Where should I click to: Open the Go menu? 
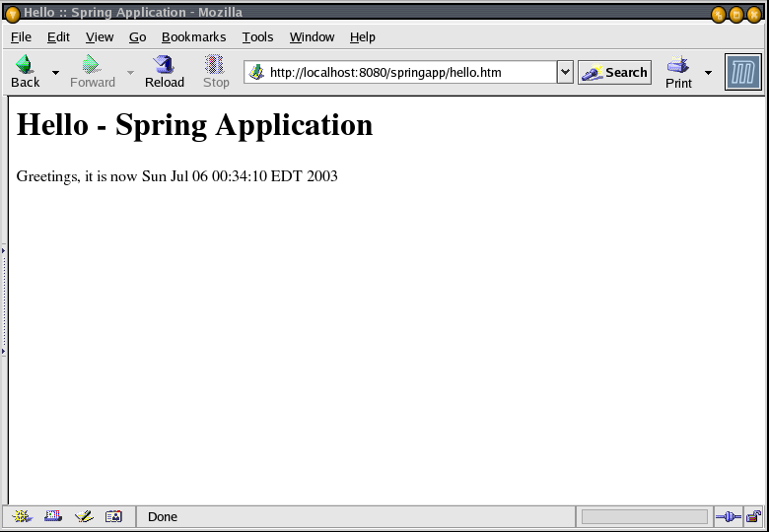pyautogui.click(x=138, y=37)
